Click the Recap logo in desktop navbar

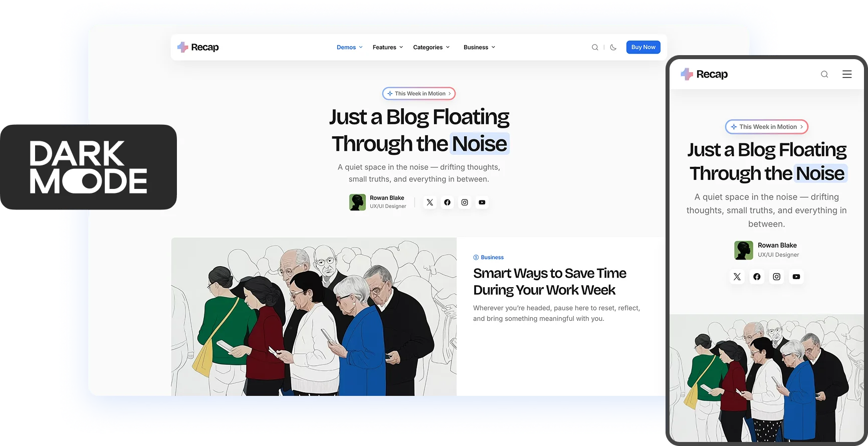[x=198, y=48]
